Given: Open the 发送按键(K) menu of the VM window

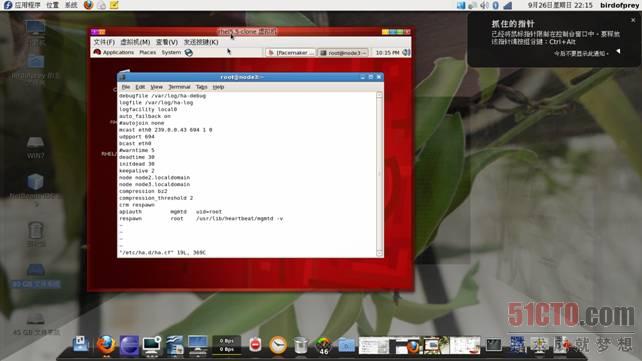Looking at the screenshot, I should tap(201, 42).
